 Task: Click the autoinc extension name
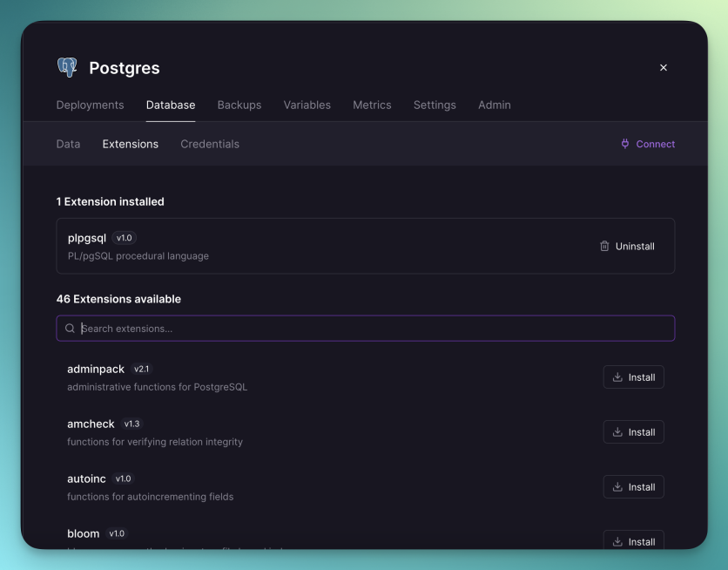pyautogui.click(x=86, y=478)
